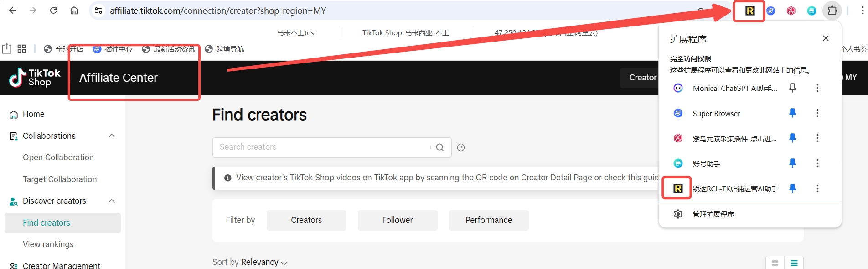Open the search help question-mark icon
The height and width of the screenshot is (269, 868).
(461, 148)
